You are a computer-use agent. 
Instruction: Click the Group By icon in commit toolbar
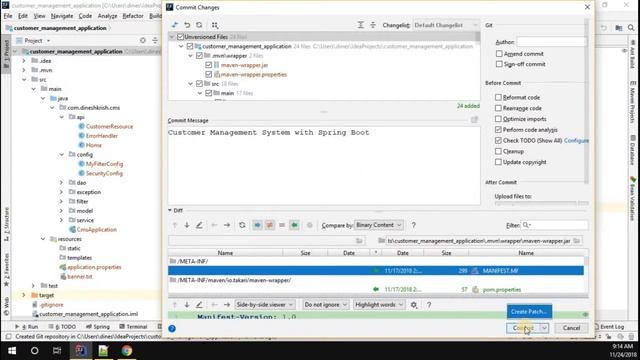[x=215, y=25]
